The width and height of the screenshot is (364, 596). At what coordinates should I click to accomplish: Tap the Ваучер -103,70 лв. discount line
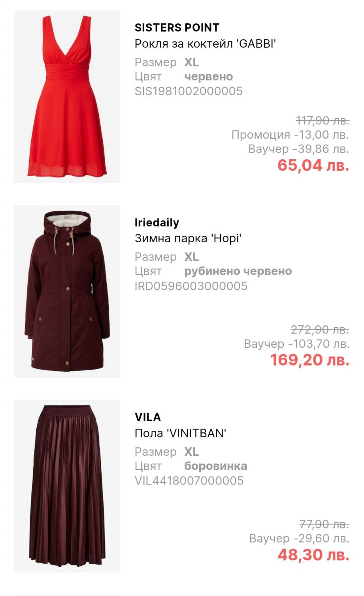[296, 344]
